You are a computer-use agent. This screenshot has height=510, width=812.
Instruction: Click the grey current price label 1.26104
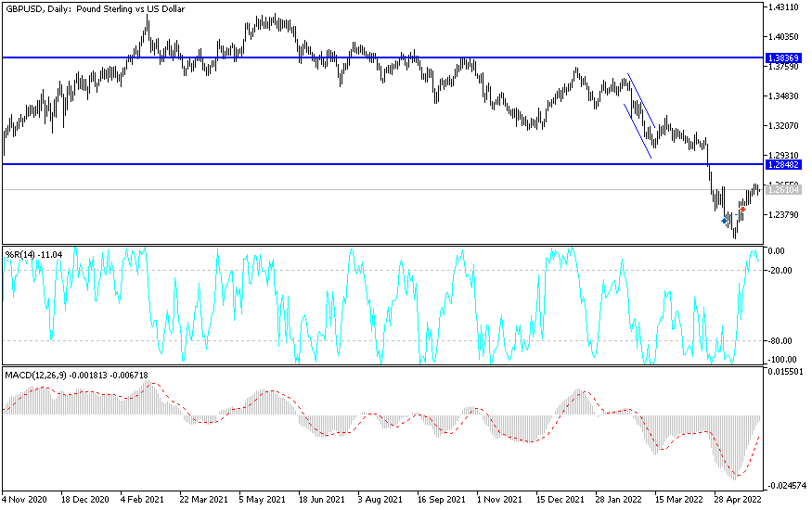tap(783, 190)
